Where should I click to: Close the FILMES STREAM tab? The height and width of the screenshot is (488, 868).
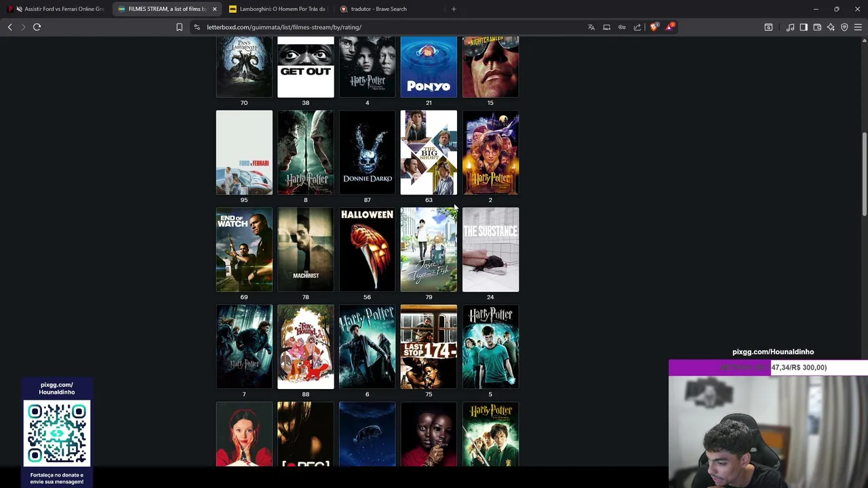click(x=214, y=9)
